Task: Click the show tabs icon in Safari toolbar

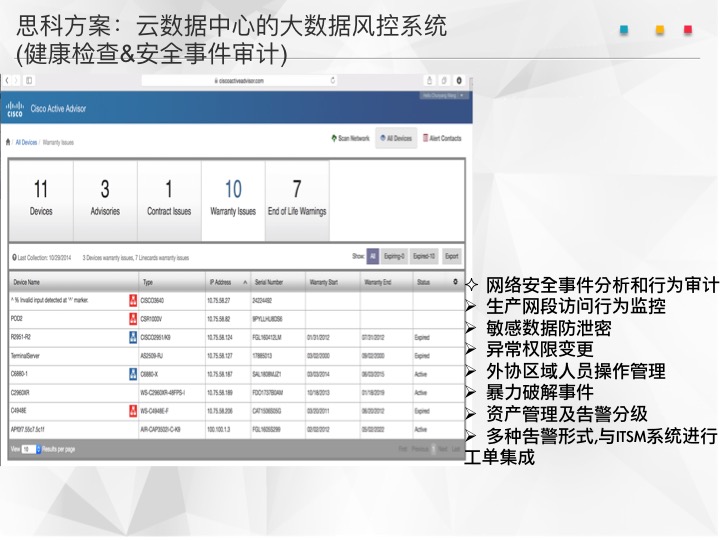Action: [x=444, y=80]
